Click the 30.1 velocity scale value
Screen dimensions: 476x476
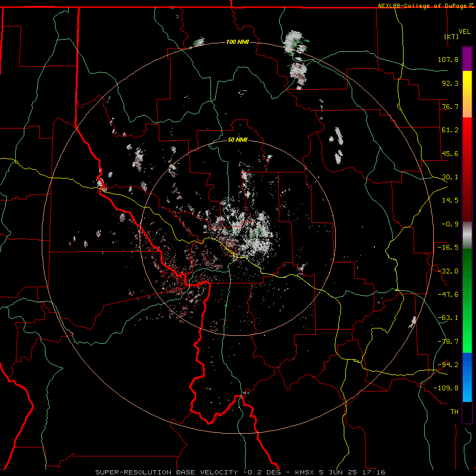(x=450, y=177)
